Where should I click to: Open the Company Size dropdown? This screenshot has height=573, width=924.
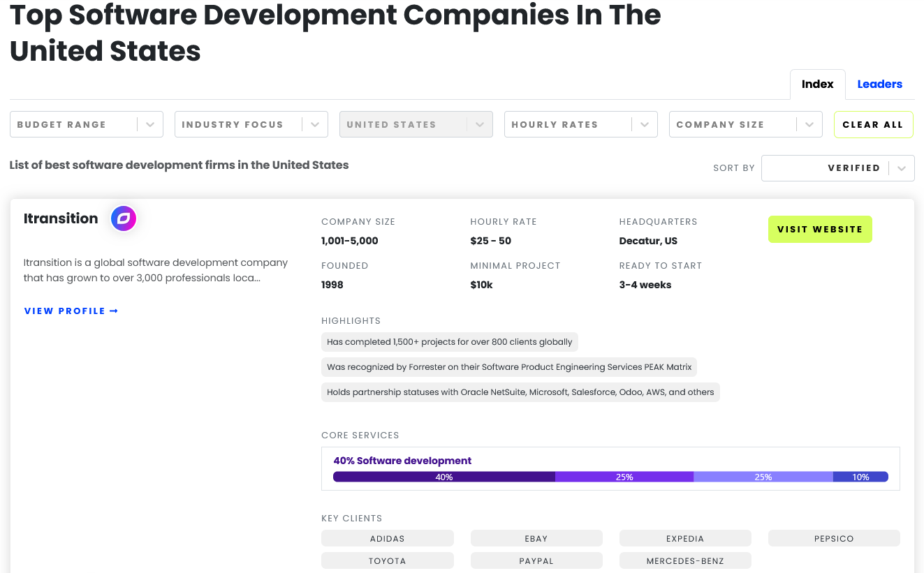tap(746, 124)
